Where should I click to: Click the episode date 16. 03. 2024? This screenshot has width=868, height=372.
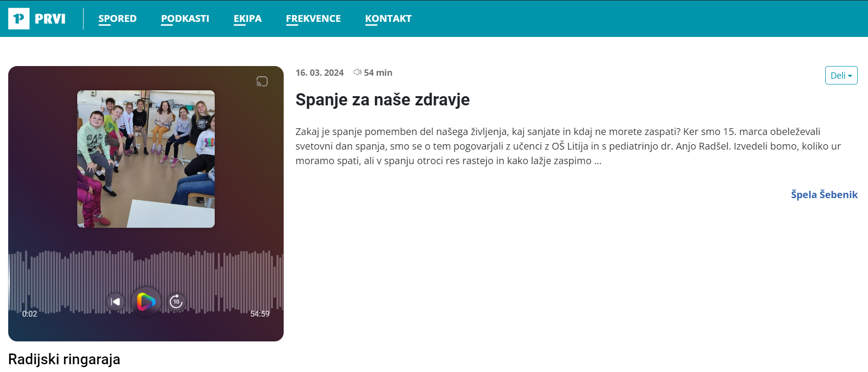coord(320,73)
